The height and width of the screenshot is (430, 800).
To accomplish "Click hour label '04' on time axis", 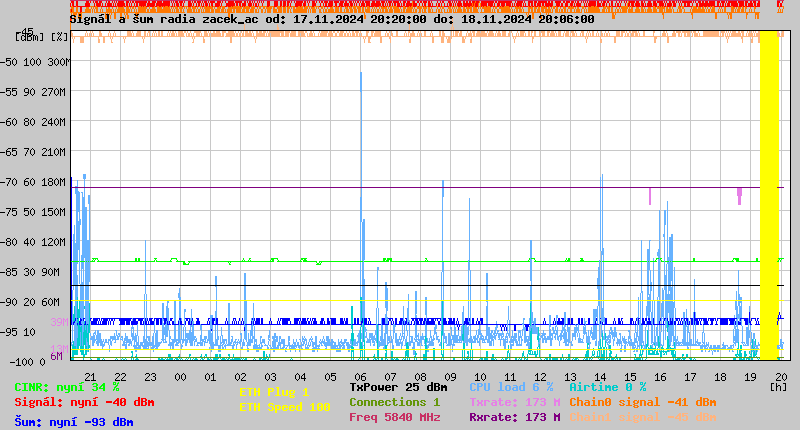I will (301, 377).
